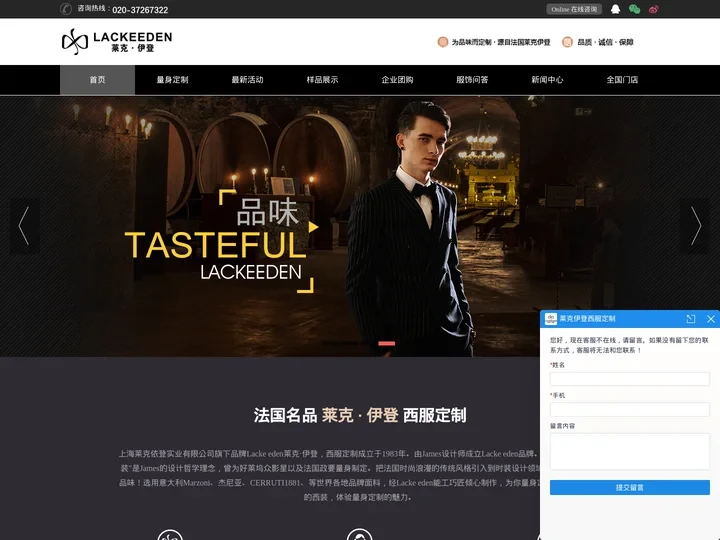
Task: Open the Weibo icon in header
Action: 653,9
